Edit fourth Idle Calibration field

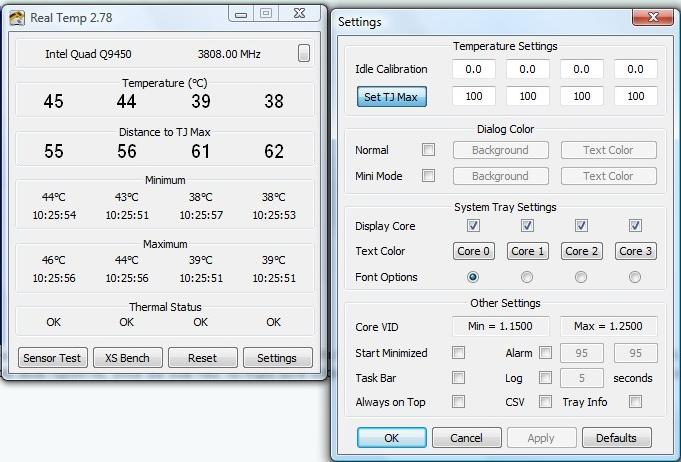pyautogui.click(x=635, y=69)
